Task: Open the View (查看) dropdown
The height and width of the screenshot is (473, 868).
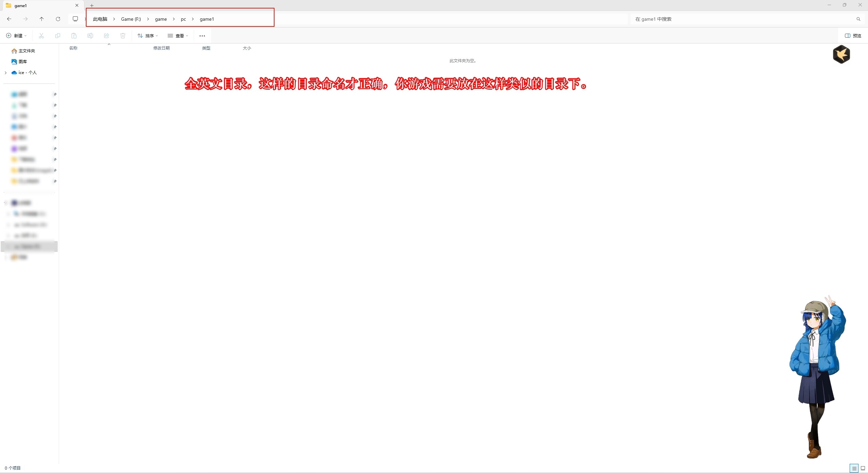Action: point(178,36)
